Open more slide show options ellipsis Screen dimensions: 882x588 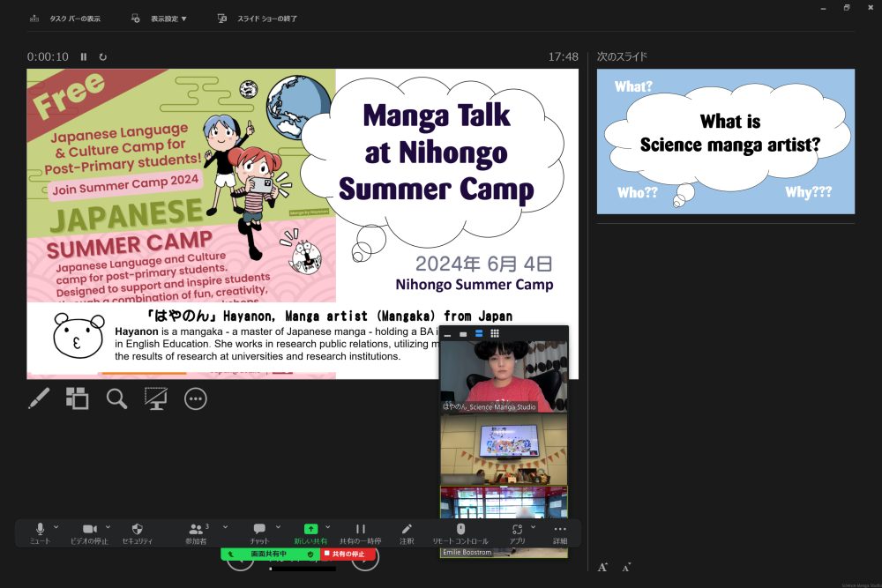pos(195,399)
